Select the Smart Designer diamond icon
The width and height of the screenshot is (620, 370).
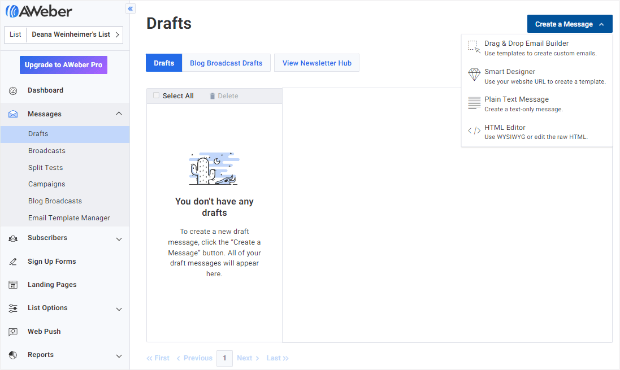point(474,74)
